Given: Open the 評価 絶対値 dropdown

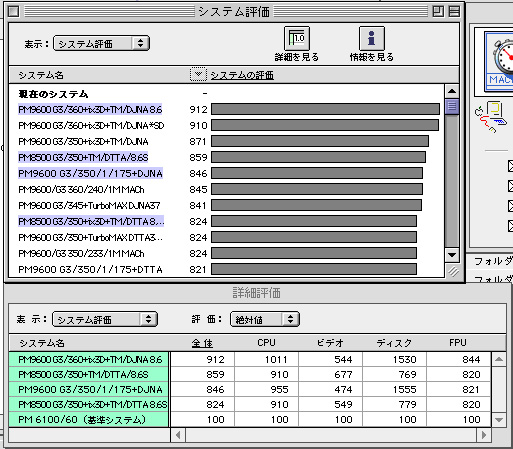Looking at the screenshot, I should 265,319.
